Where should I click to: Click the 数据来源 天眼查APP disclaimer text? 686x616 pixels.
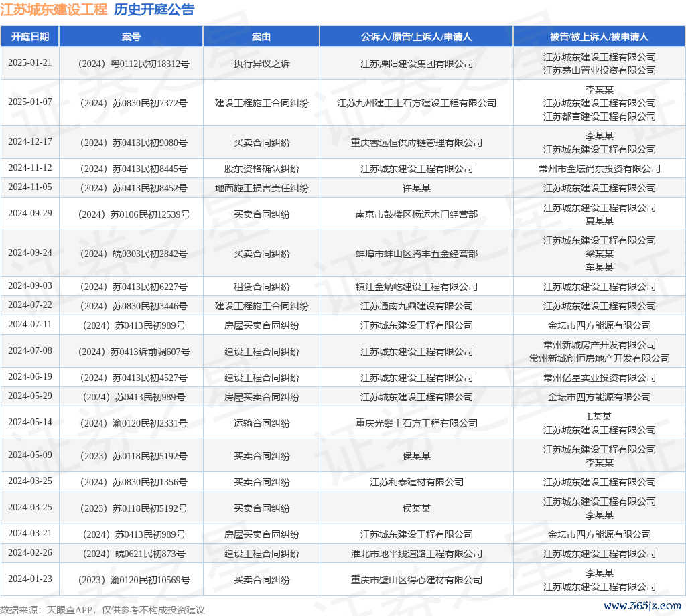pos(102,610)
